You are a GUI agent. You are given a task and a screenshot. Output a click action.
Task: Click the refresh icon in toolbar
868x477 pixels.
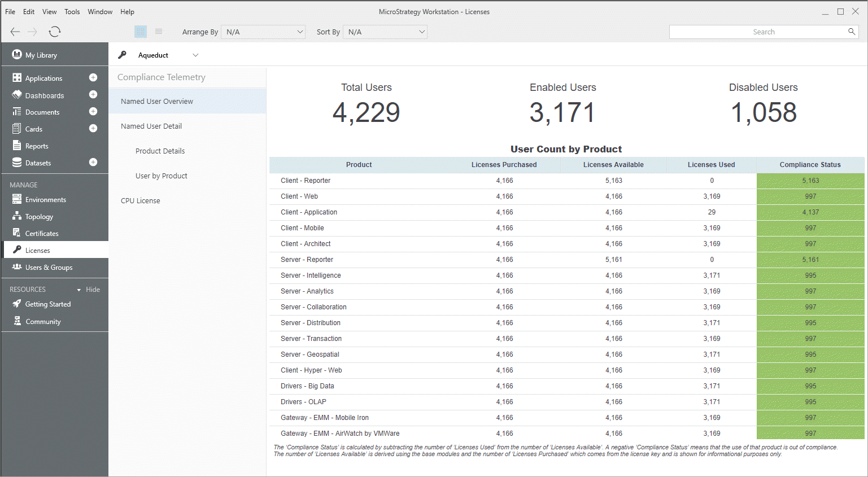click(x=55, y=32)
